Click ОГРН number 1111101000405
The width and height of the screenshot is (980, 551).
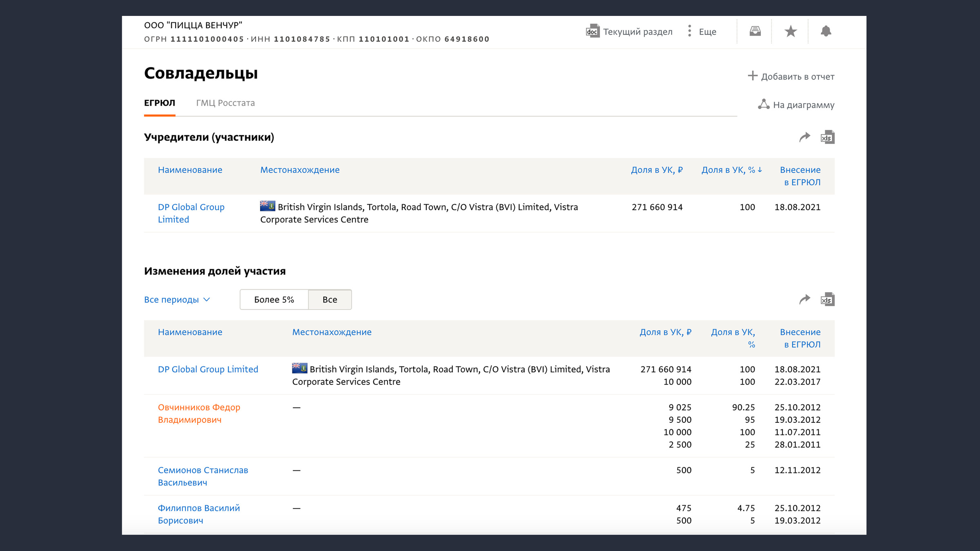[x=207, y=39]
